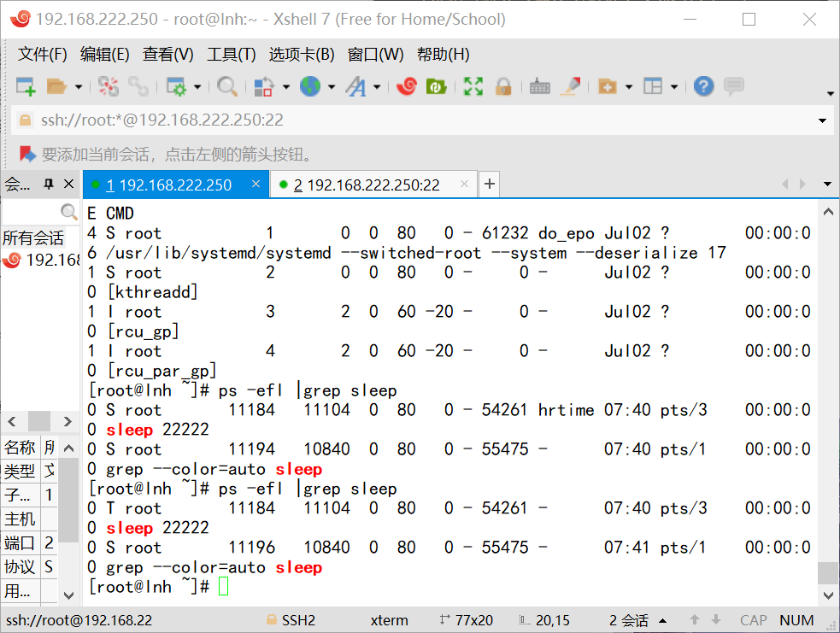This screenshot has height=633, width=840.
Task: Click the 名称 property row
Action: click(x=29, y=447)
